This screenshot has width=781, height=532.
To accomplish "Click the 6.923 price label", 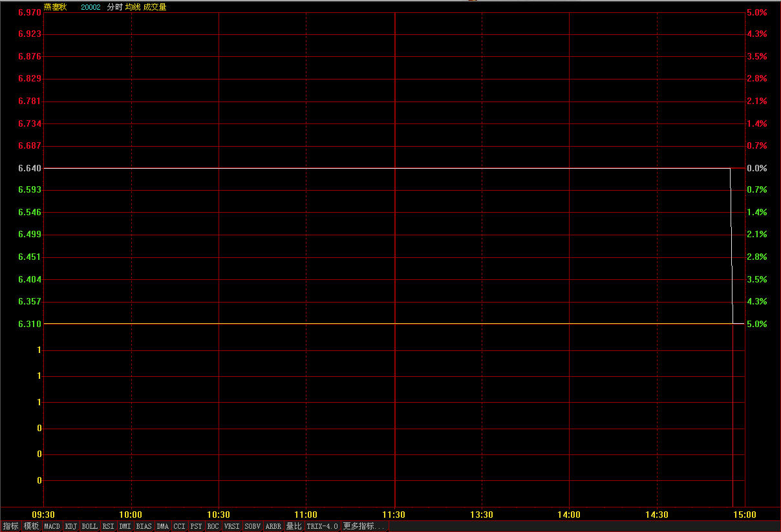I will (x=30, y=34).
